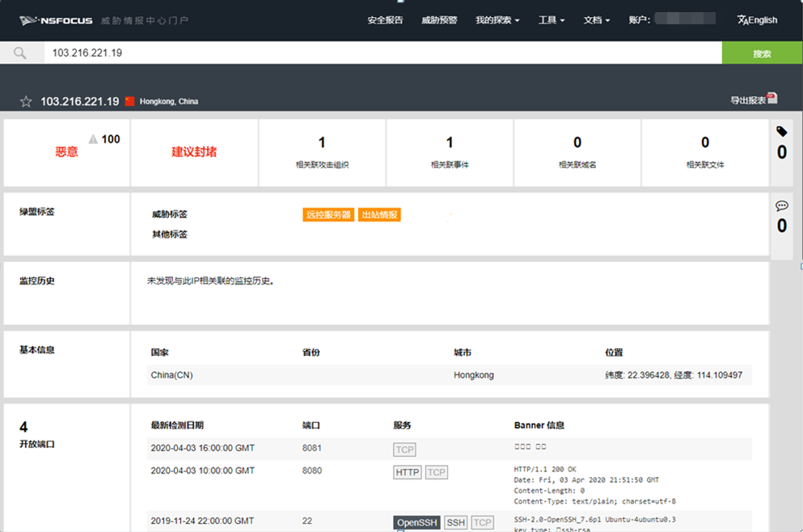The width and height of the screenshot is (803, 532).
Task: Click the 远控服务器 threat tag
Action: 328,215
